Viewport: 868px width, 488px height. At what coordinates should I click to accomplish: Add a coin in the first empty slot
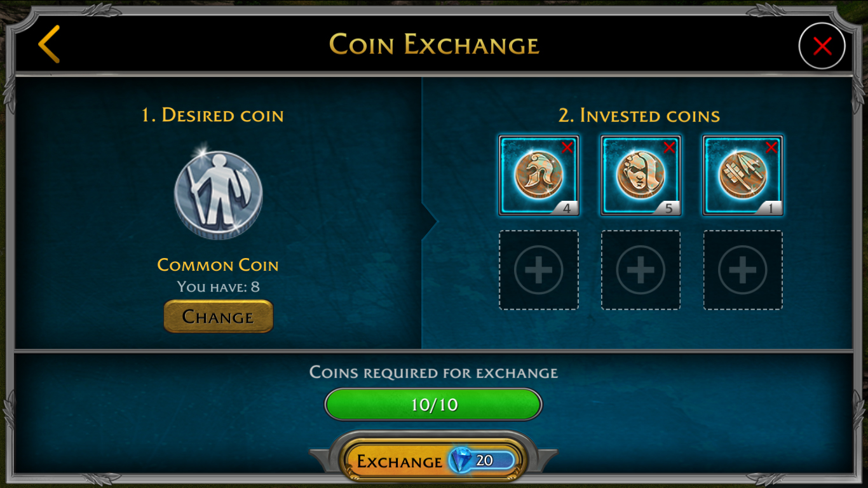(539, 270)
